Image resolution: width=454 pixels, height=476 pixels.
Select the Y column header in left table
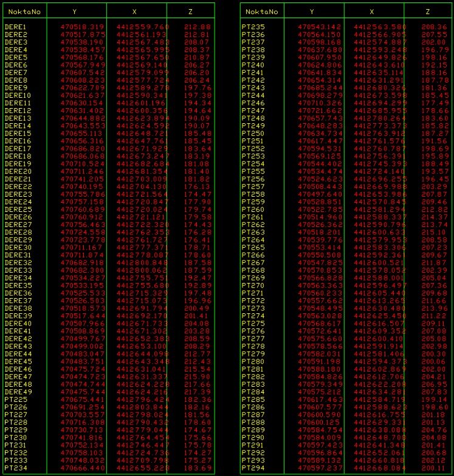pyautogui.click(x=75, y=12)
